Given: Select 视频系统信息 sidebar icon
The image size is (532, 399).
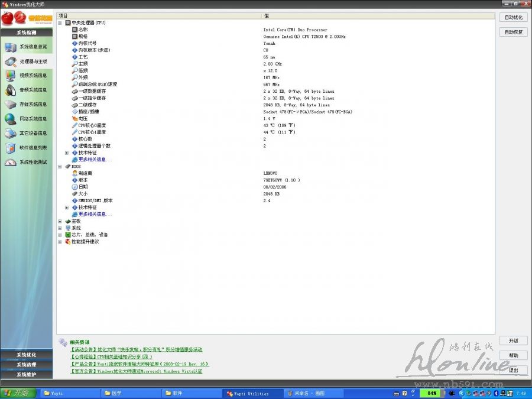Looking at the screenshot, I should pos(11,76).
